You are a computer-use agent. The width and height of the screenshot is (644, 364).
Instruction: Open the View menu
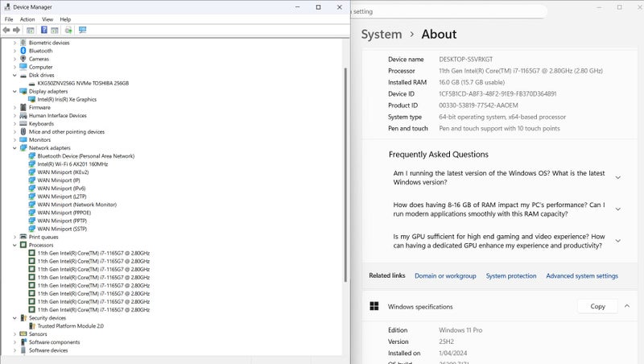tap(47, 19)
